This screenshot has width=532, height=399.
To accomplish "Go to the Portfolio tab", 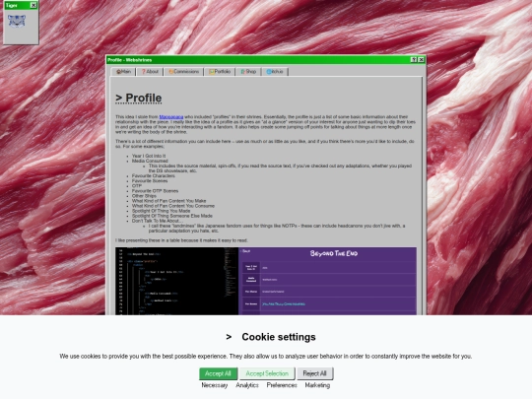I will (220, 72).
